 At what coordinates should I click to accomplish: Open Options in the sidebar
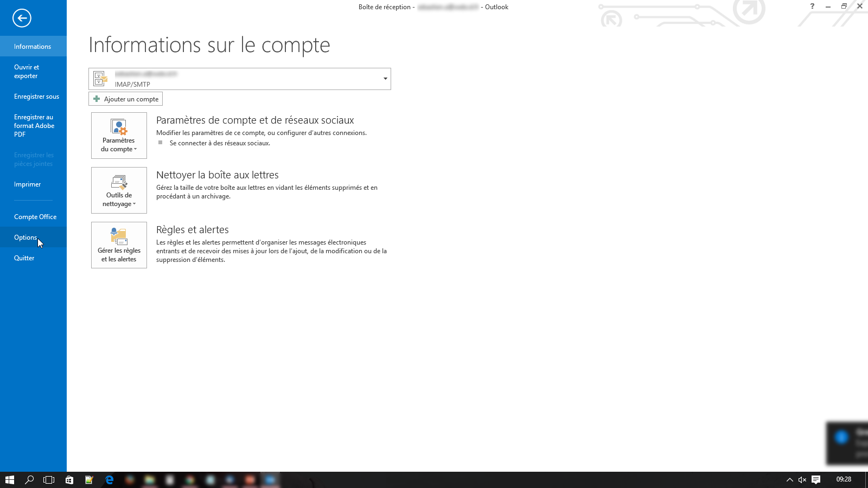(33, 237)
